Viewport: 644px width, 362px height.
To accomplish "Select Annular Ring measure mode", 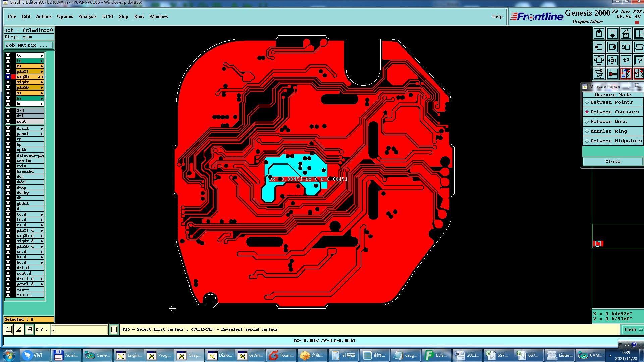I will click(608, 131).
